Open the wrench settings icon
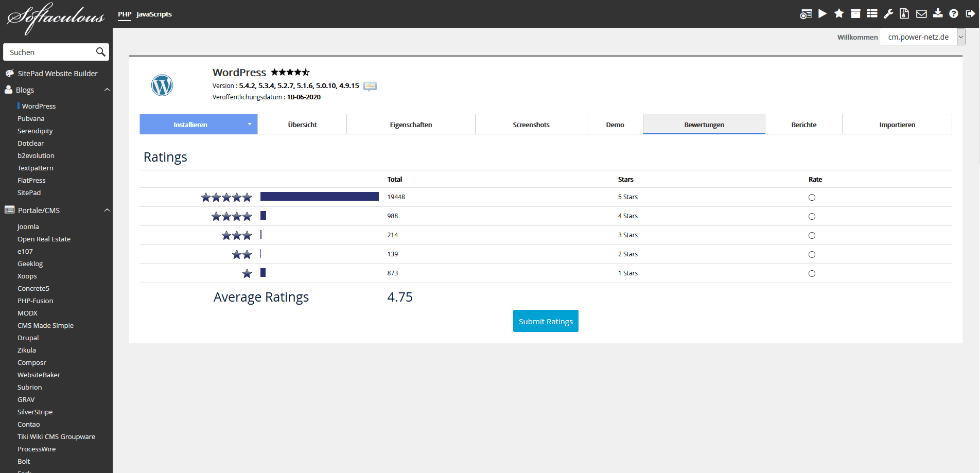This screenshot has height=473, width=980. pyautogui.click(x=888, y=14)
